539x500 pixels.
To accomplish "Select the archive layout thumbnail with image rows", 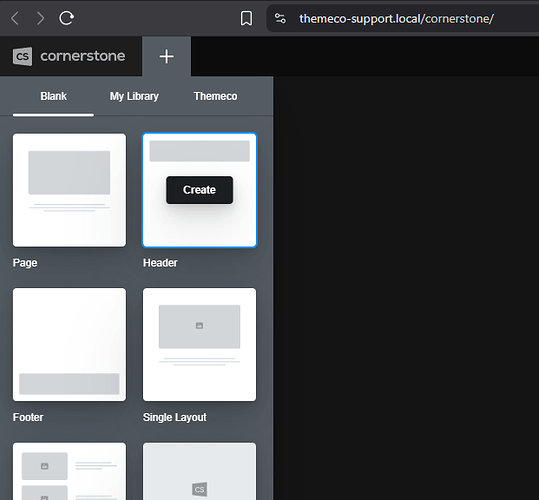I will pos(69,471).
